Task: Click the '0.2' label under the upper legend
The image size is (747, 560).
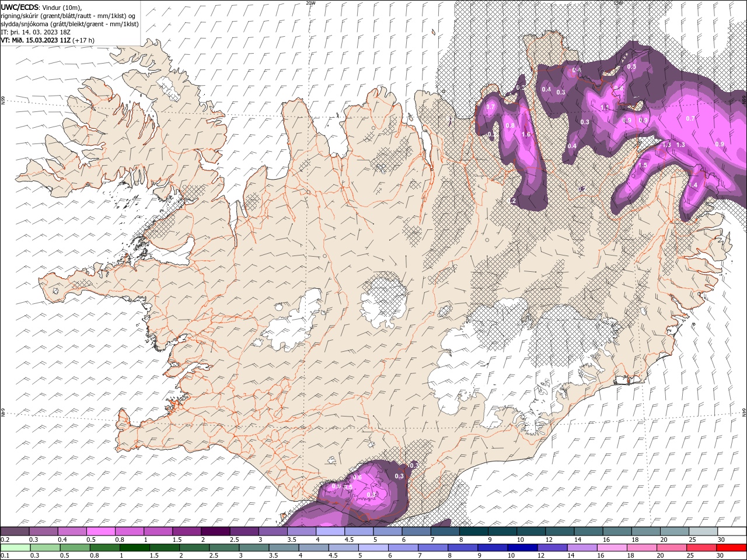Action: click(x=5, y=540)
